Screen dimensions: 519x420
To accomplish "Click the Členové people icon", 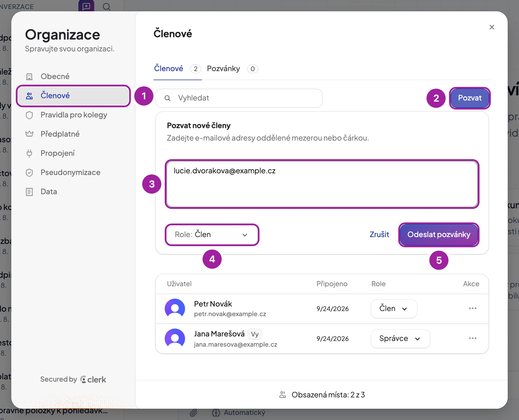I will click(x=29, y=96).
